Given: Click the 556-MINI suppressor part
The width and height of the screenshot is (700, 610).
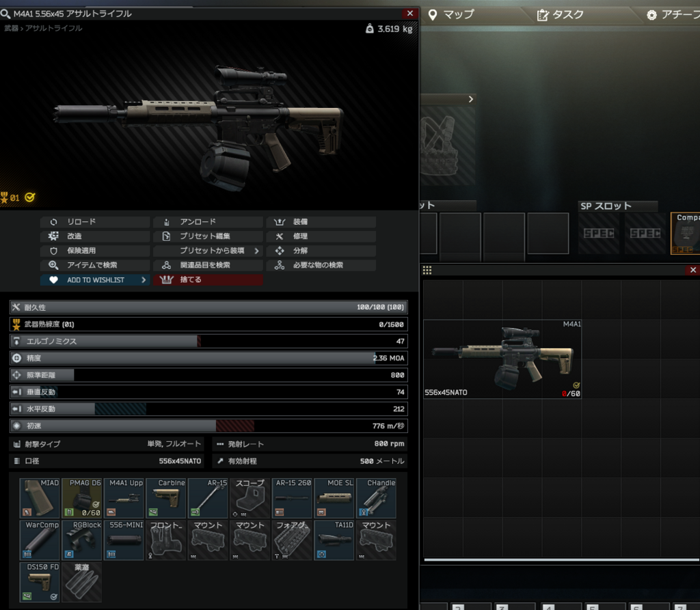Looking at the screenshot, I should point(124,540).
